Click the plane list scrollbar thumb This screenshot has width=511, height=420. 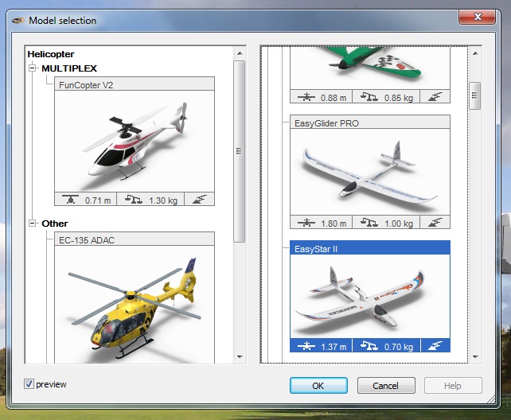(x=475, y=95)
